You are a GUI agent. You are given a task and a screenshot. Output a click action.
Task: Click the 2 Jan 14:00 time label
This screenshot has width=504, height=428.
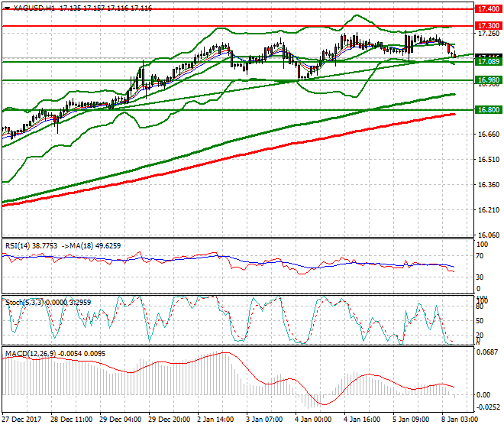[x=215, y=420]
